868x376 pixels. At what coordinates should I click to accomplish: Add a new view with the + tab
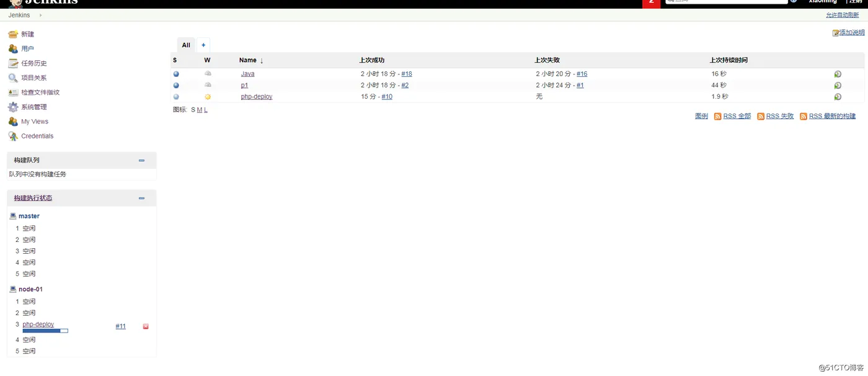coord(203,45)
